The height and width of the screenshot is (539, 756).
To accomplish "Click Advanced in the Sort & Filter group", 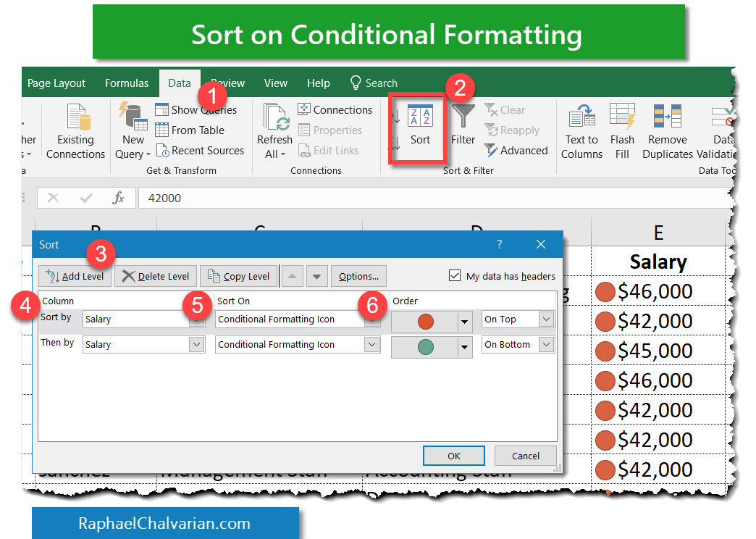I will (517, 151).
